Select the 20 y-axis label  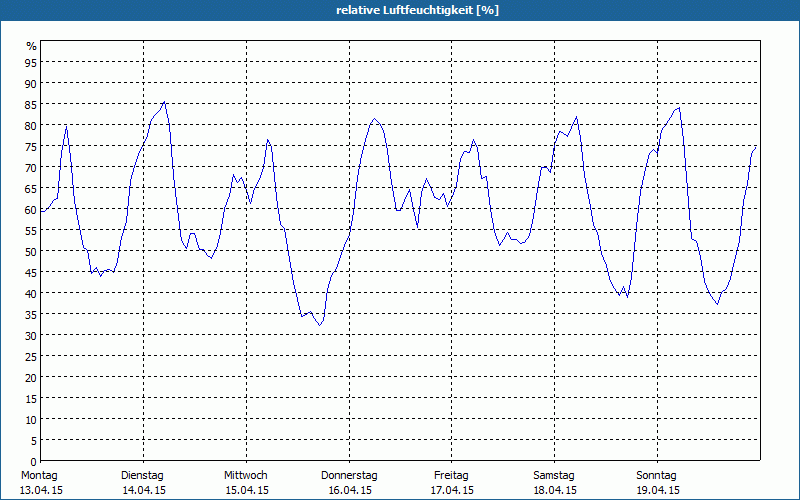click(x=31, y=378)
